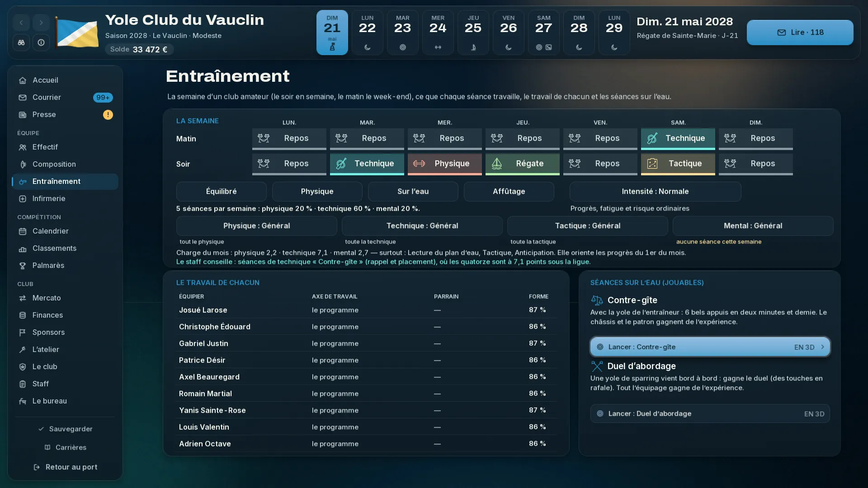Change Tuesday evening Technique session slot
Viewport: 868px width, 488px height.
point(367,164)
